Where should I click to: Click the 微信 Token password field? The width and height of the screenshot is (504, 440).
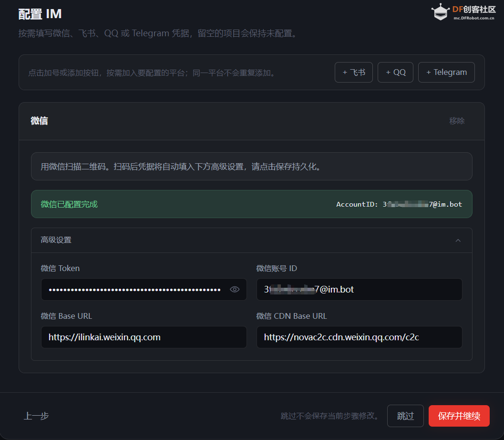(x=144, y=290)
